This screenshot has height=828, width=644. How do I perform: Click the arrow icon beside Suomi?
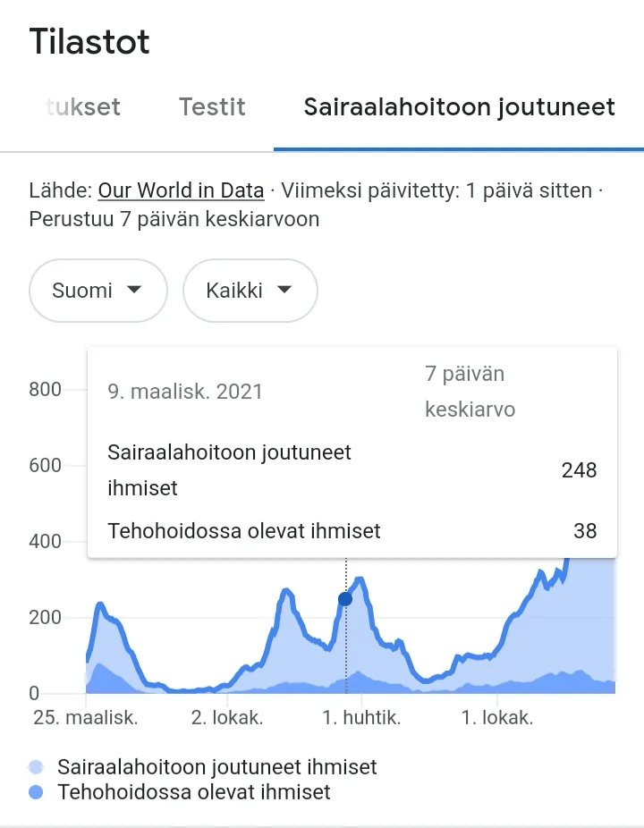pos(134,290)
